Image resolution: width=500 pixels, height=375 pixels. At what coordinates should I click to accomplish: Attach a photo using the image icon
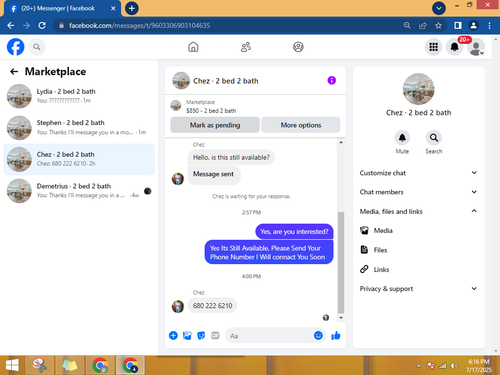point(187,335)
